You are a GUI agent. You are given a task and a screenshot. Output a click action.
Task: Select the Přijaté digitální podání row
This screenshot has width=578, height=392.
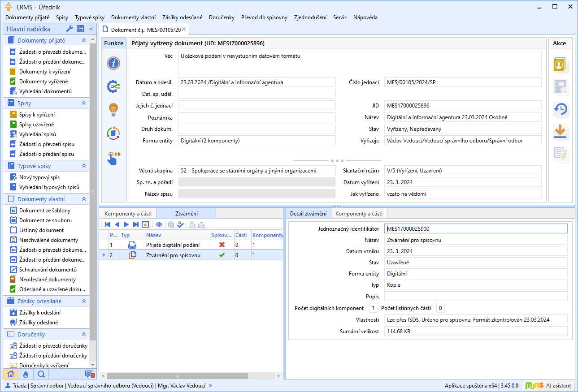point(173,245)
